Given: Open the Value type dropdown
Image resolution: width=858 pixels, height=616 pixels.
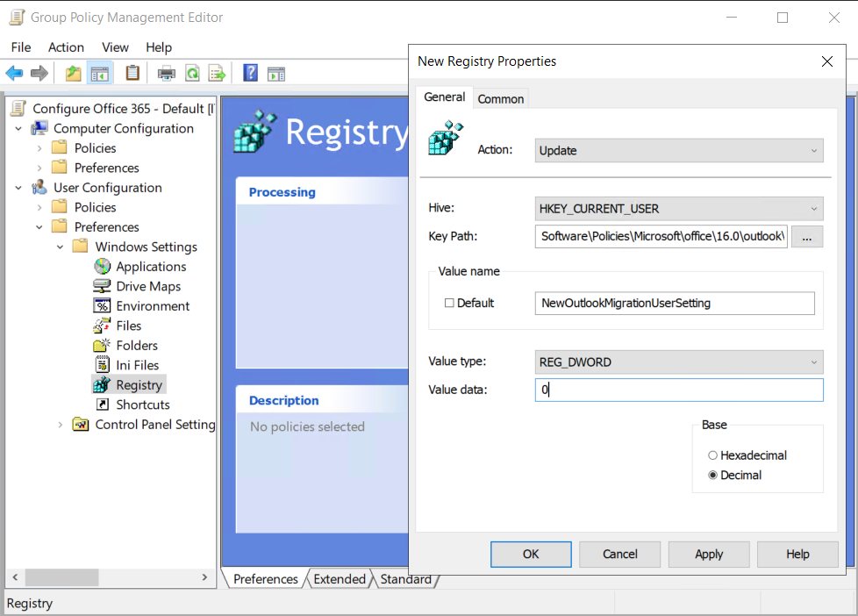Looking at the screenshot, I should pyautogui.click(x=678, y=362).
